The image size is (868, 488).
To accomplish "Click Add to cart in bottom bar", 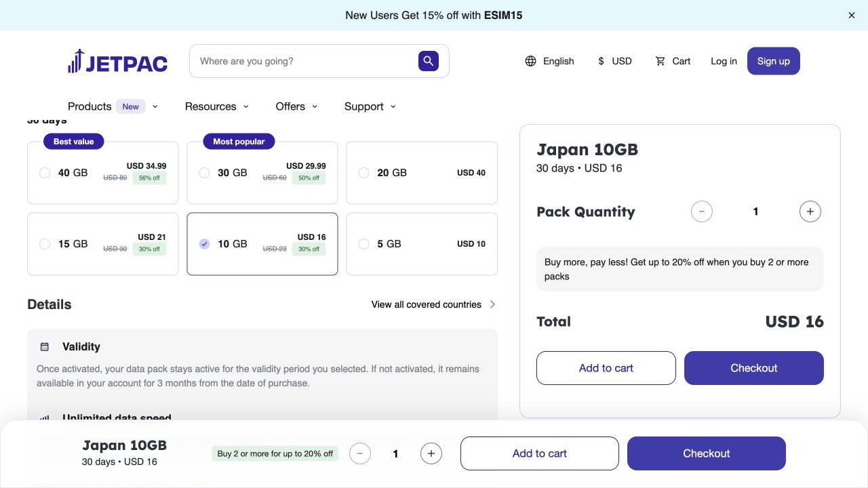I will (540, 453).
